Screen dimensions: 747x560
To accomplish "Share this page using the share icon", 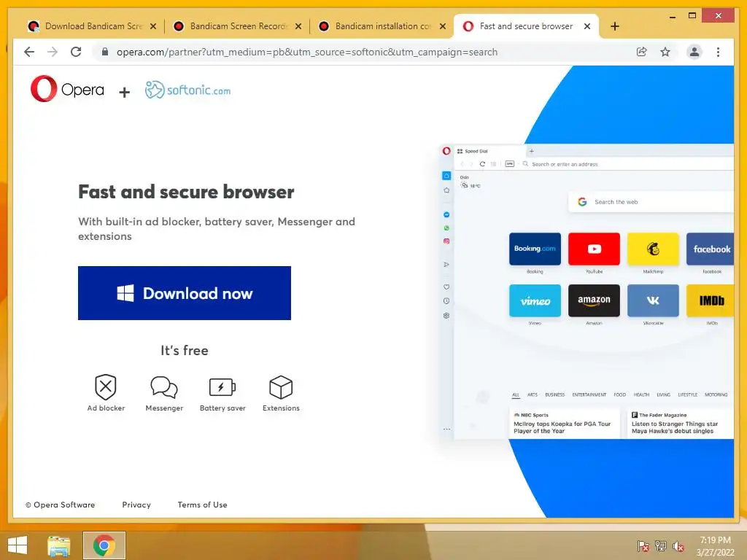I will click(642, 52).
